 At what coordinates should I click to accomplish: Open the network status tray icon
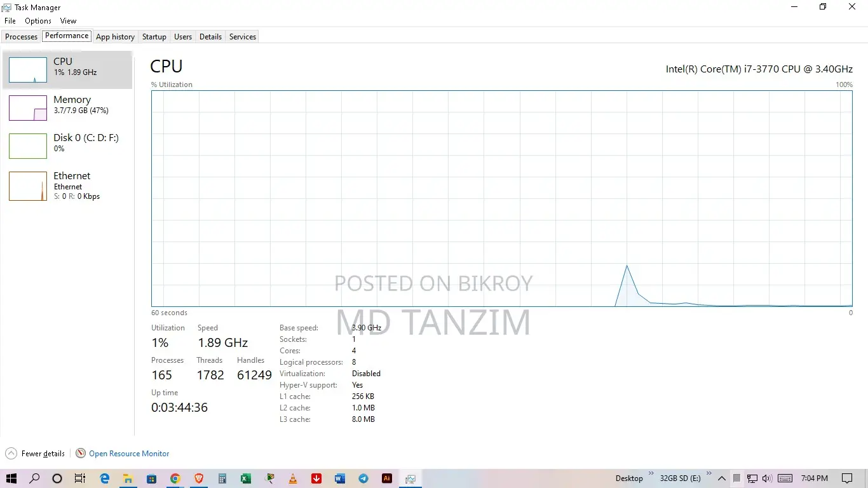point(752,478)
